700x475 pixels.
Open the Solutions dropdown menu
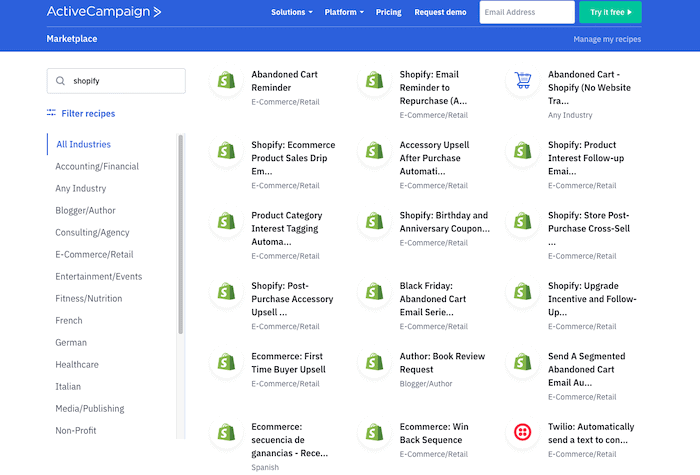tap(292, 12)
